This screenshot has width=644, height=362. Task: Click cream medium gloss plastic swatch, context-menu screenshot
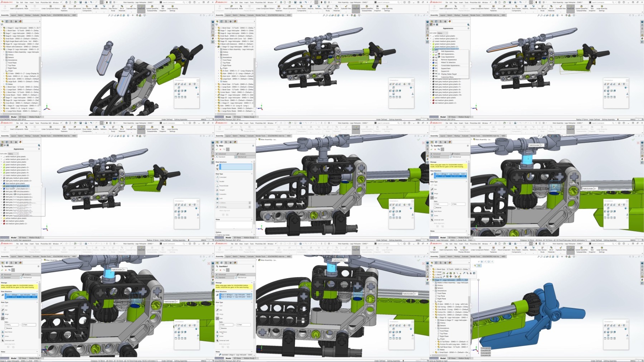433,42
